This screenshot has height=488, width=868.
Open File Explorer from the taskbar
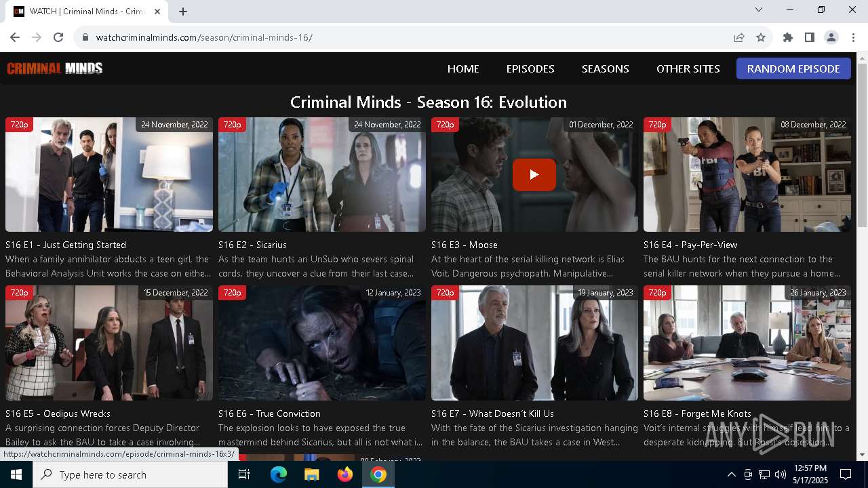point(311,474)
